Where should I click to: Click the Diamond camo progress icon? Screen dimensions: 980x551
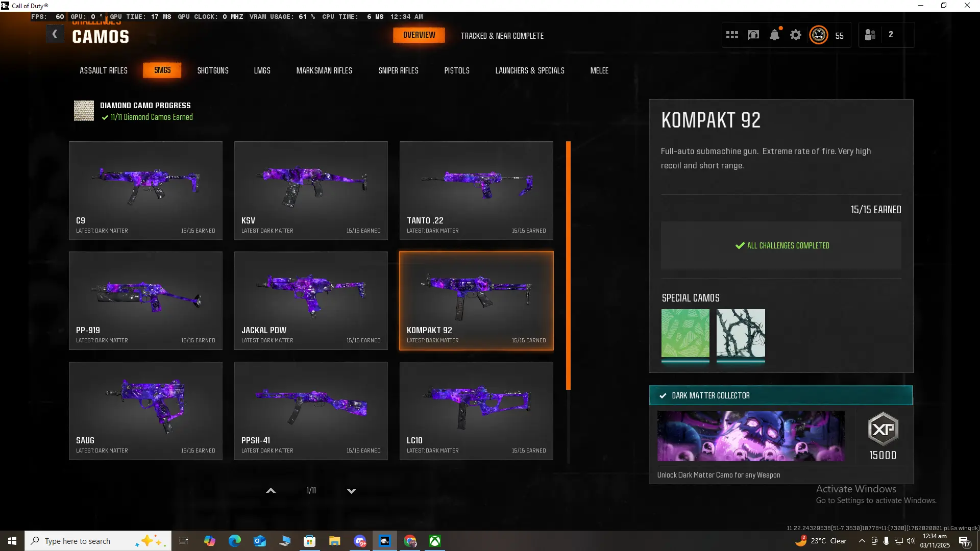click(84, 111)
